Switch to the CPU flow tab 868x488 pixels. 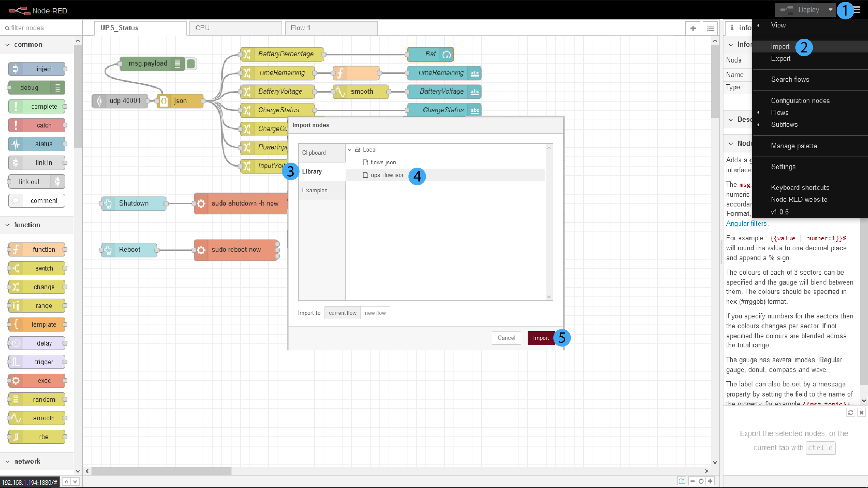point(235,28)
